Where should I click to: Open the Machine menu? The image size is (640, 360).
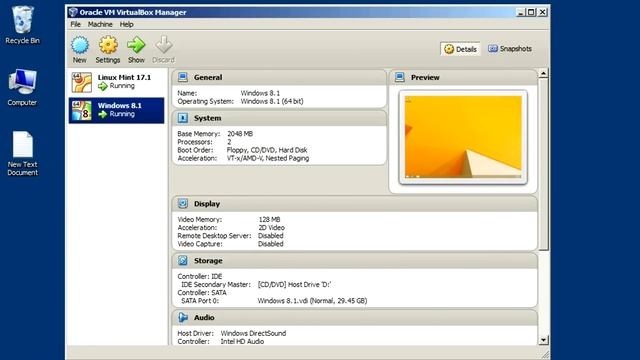(x=100, y=24)
